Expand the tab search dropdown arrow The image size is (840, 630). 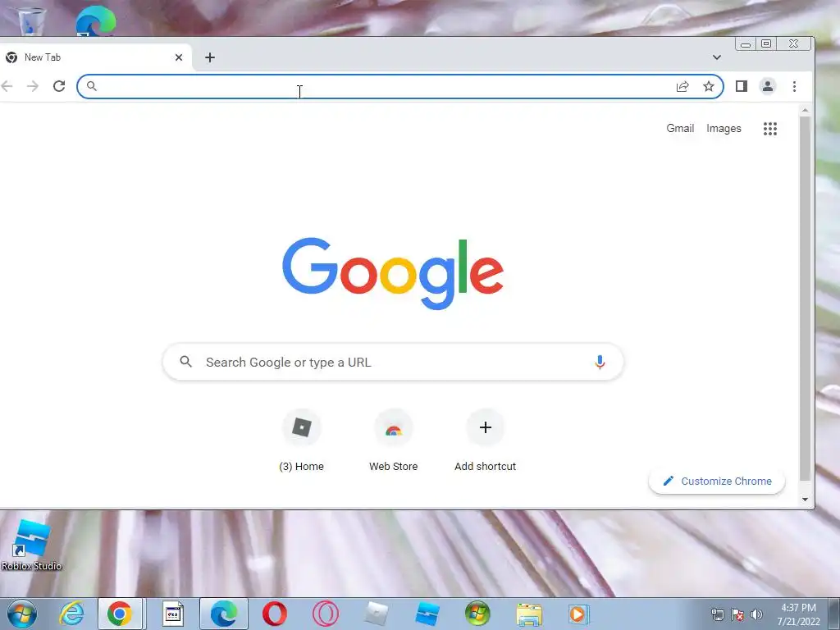[717, 57]
